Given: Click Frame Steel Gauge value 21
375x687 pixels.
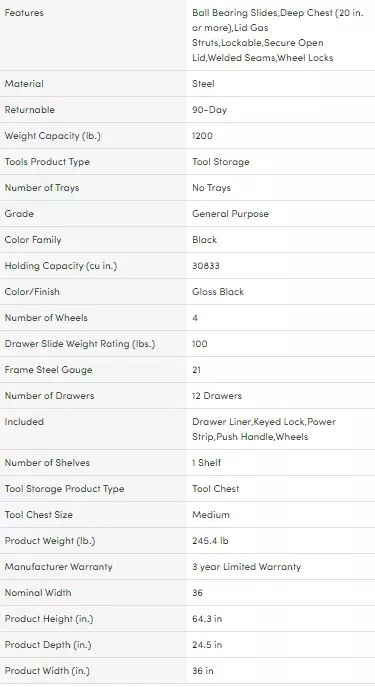Looking at the screenshot, I should (x=196, y=370).
